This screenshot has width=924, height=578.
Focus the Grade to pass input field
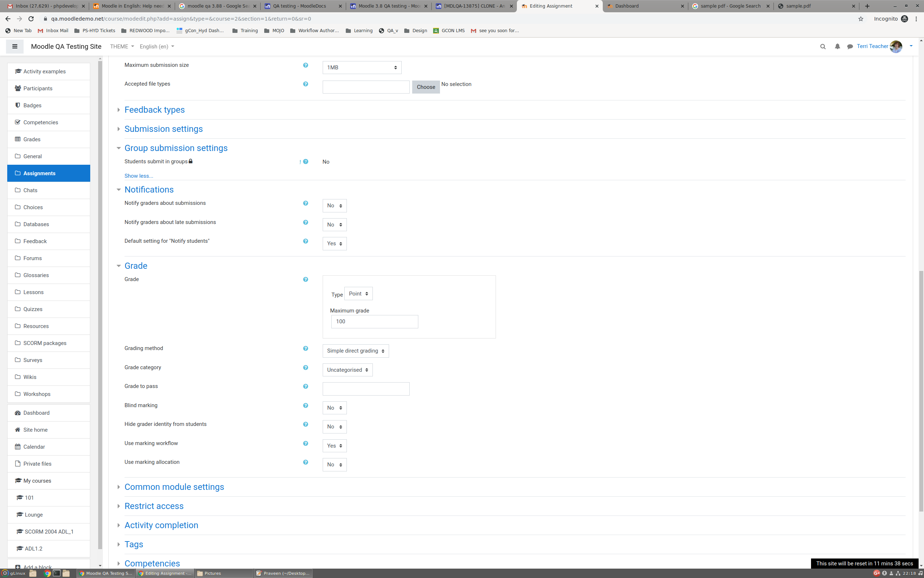coord(366,389)
